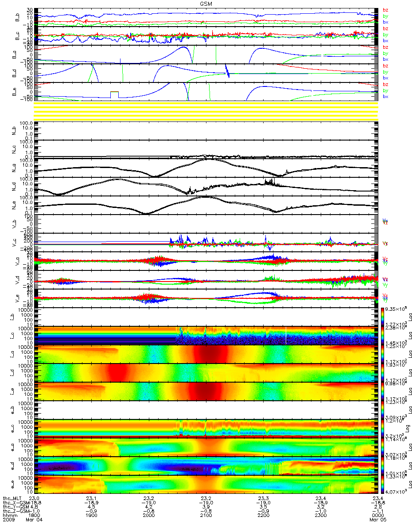412x532 pixels.
Task: Select the V_e velocity plot panel
Action: [206, 298]
